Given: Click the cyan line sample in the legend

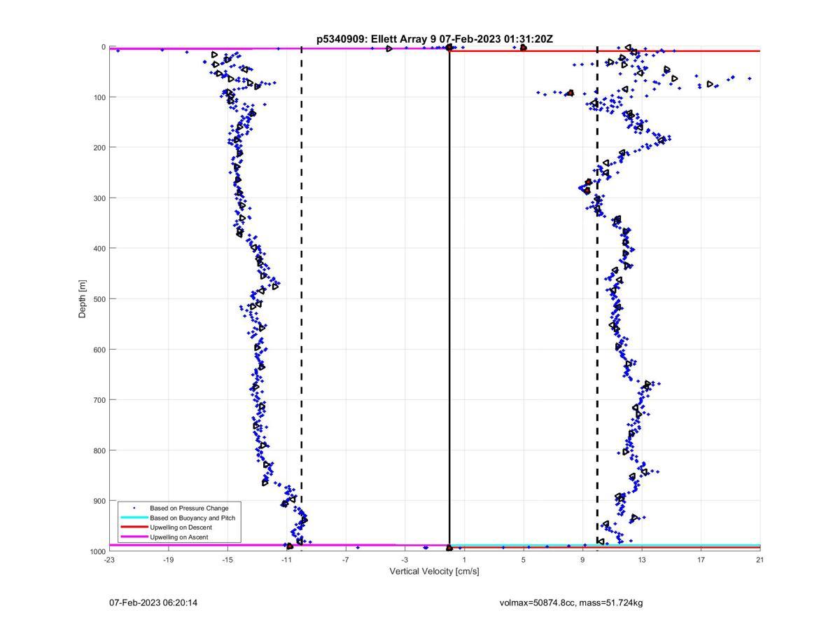Looking at the screenshot, I should coord(134,518).
